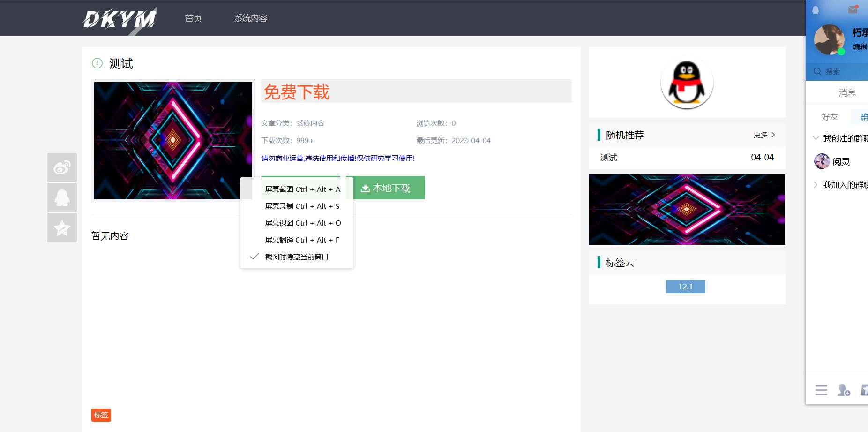
Task: Click the 12.1 tag in 标签云
Action: coord(685,286)
